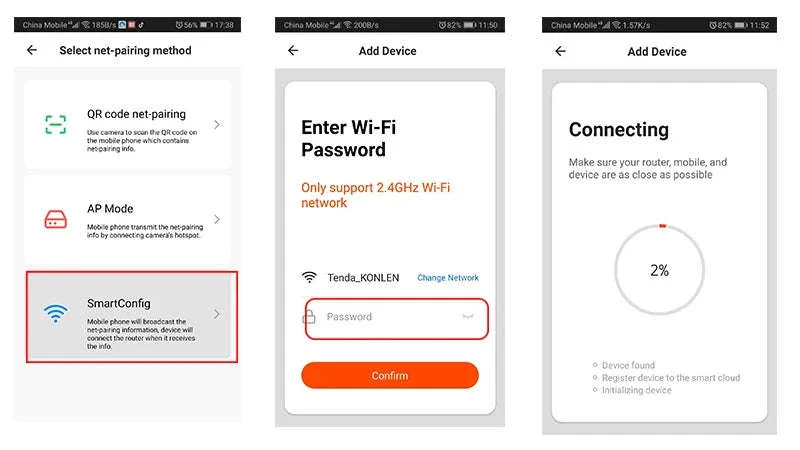This screenshot has height=450, width=800.
Task: Choose SmartConfig pairing method
Action: pos(132,317)
